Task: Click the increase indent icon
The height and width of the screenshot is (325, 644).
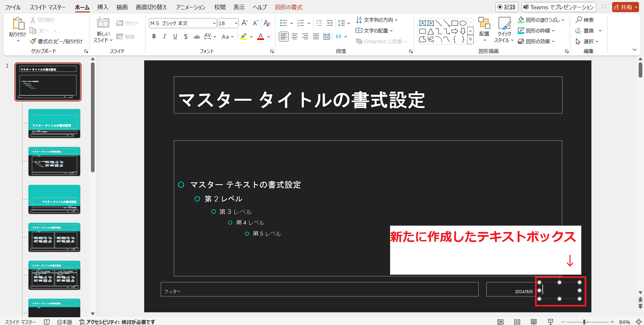Action: click(330, 23)
